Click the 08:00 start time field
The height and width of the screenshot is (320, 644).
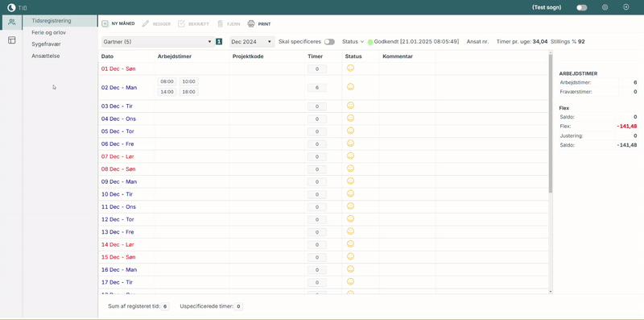(x=167, y=81)
